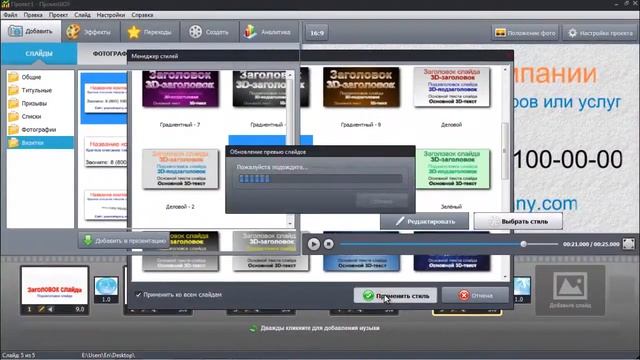Open the Эффекты palette section

91,32
